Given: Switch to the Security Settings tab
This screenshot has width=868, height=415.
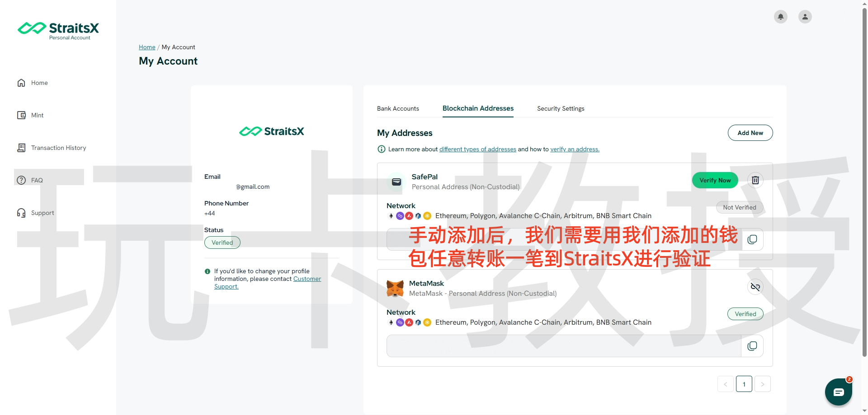Looking at the screenshot, I should [561, 109].
